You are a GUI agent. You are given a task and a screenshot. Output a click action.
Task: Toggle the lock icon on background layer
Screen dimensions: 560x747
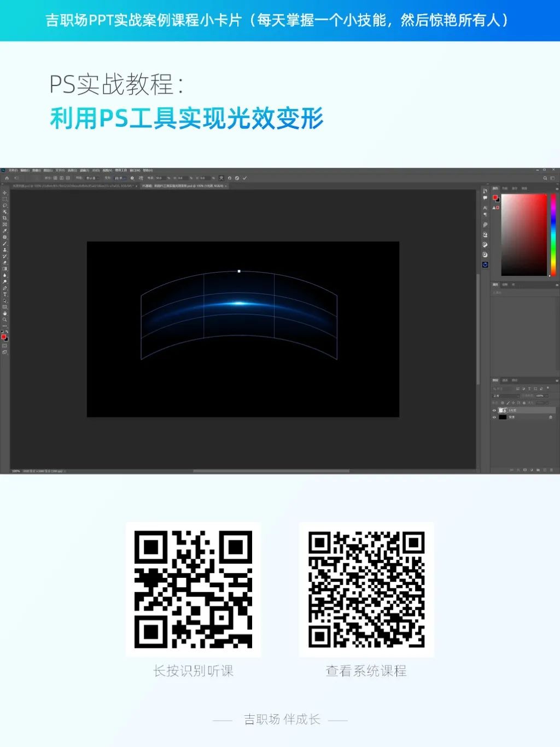point(551,417)
